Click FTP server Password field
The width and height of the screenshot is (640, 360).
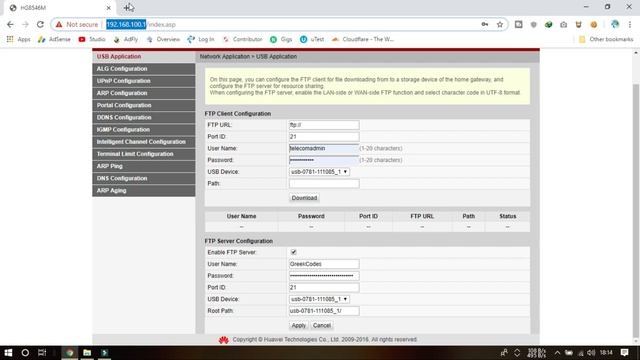(324, 276)
